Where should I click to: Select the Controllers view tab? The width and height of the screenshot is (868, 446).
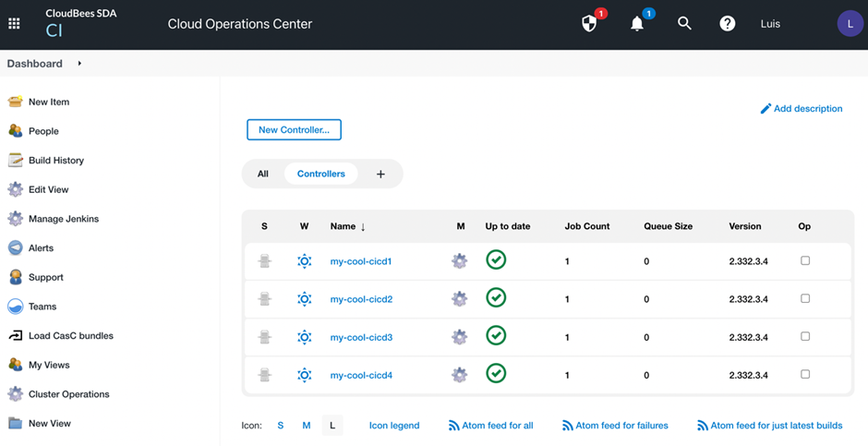321,174
